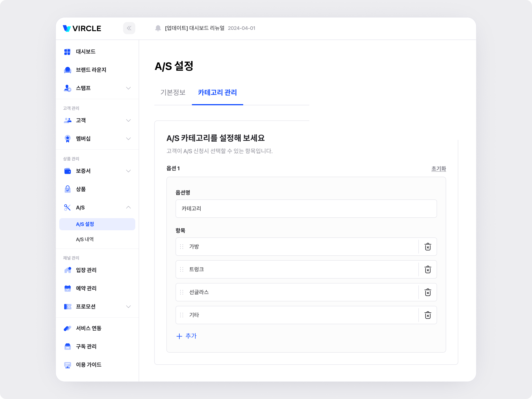Switch to the 기본정보 tab
Screen dimensions: 532x399
point(173,92)
